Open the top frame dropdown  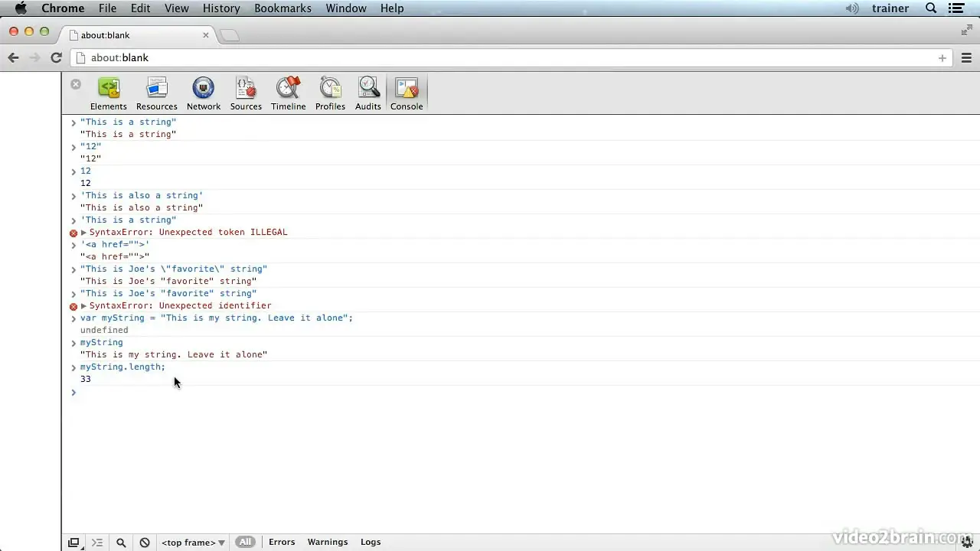coord(193,543)
